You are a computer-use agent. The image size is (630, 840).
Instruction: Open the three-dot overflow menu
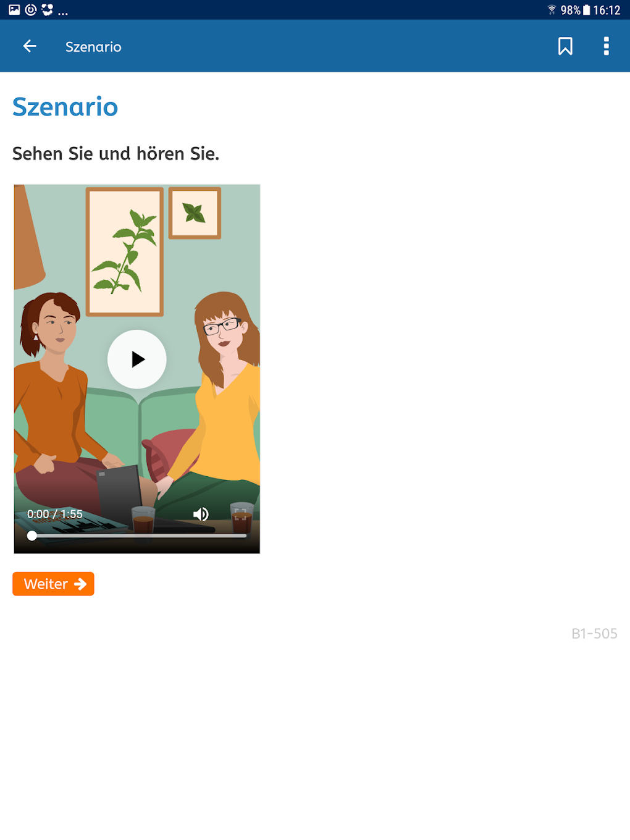pyautogui.click(x=606, y=46)
